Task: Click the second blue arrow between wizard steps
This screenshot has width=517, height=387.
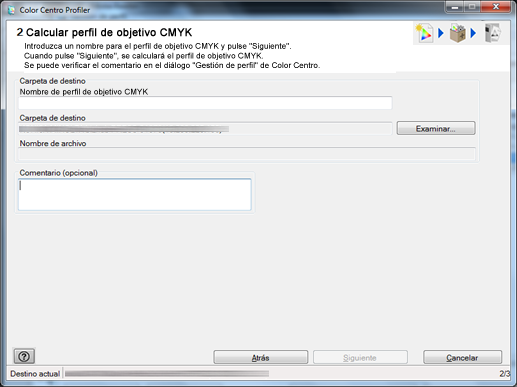Action: pyautogui.click(x=473, y=33)
